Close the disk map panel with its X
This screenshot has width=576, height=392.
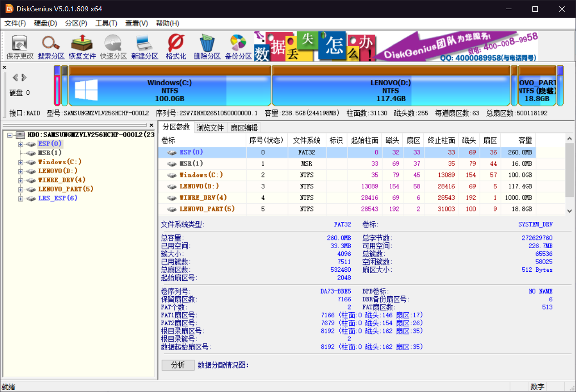tap(5, 68)
